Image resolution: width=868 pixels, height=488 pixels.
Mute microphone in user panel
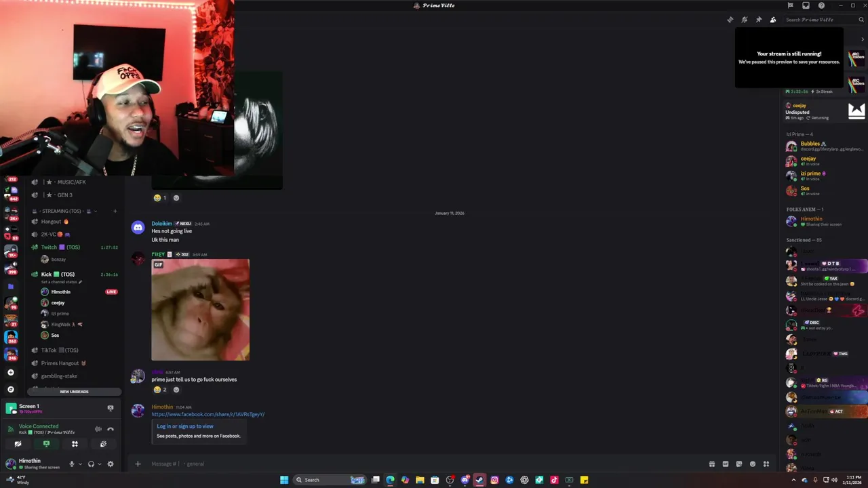(x=71, y=464)
